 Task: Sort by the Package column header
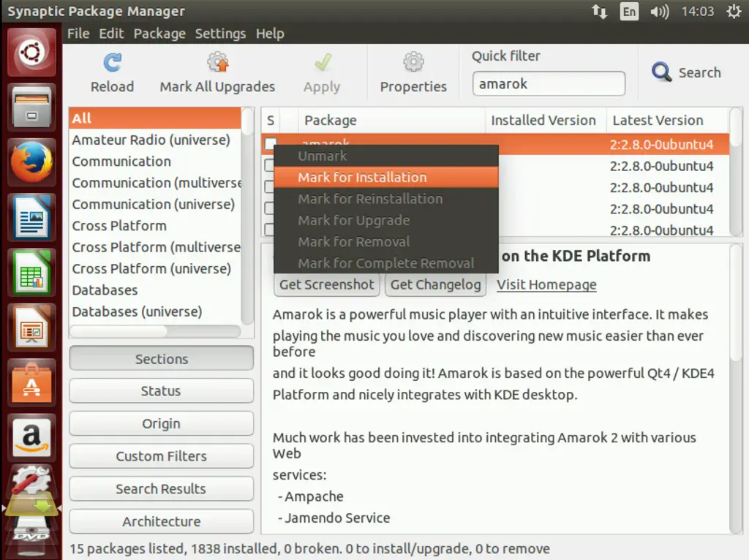click(392, 121)
